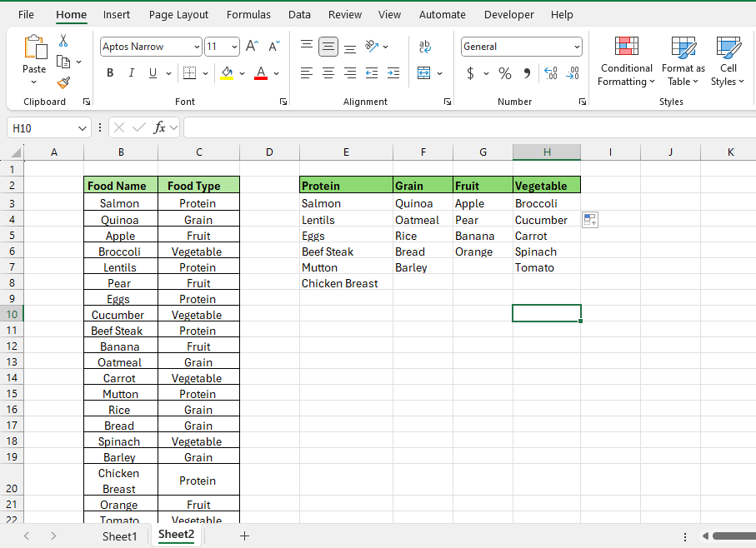Add a new sheet with plus button

point(244,536)
